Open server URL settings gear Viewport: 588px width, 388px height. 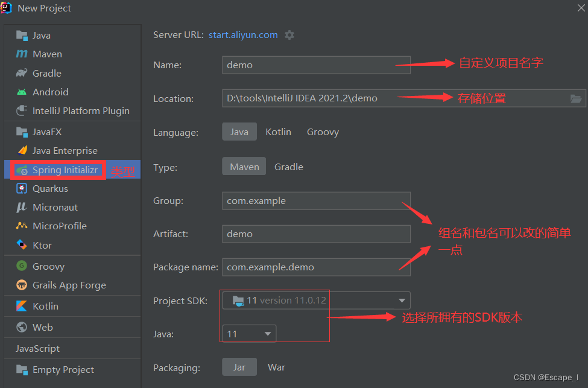click(x=289, y=35)
